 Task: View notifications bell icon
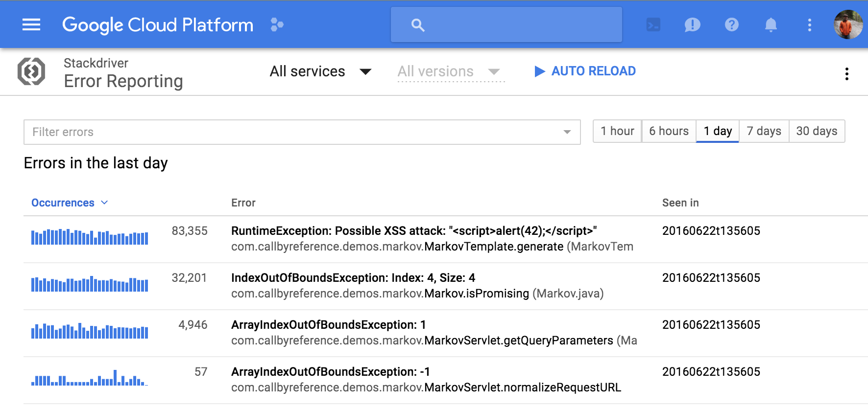771,24
